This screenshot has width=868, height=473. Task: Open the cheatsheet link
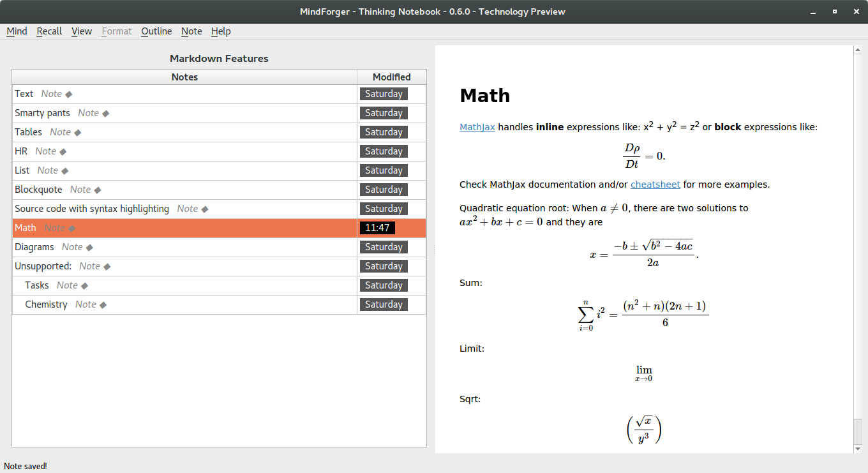(655, 184)
